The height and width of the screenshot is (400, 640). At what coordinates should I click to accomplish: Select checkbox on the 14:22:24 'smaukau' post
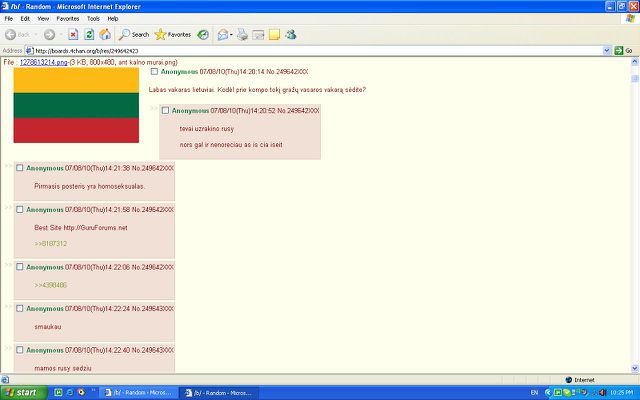point(19,309)
